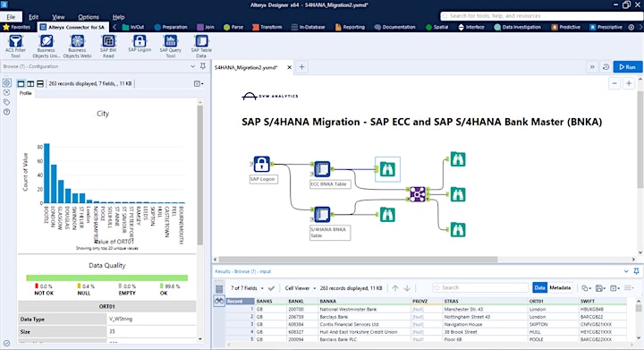
Task: Click the configuration panel vertical scrollbar
Action: (200, 175)
